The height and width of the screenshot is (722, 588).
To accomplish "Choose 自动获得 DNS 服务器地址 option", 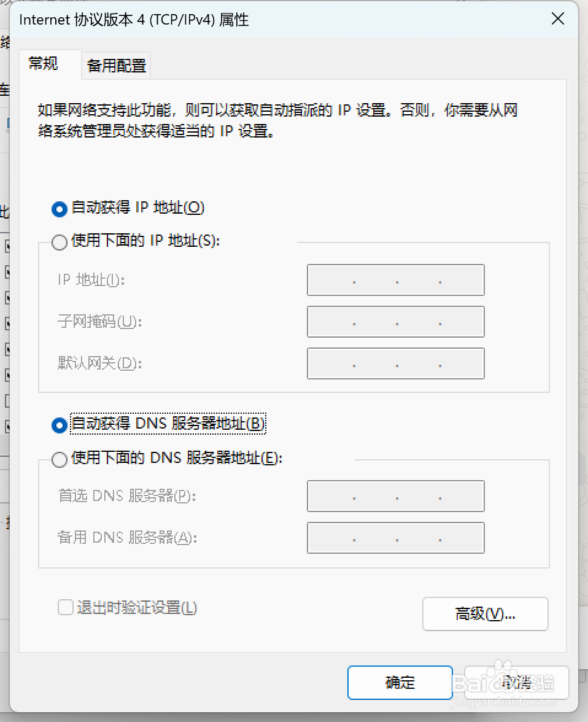I will [x=60, y=425].
